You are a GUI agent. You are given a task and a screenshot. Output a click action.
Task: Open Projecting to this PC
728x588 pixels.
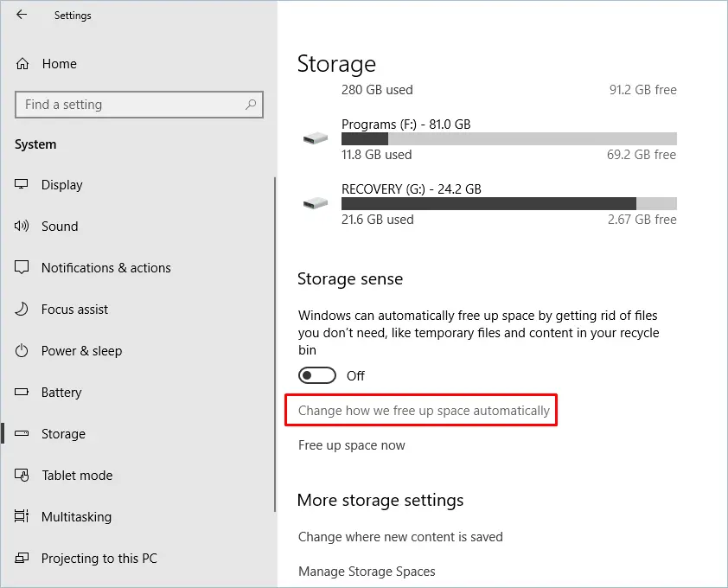click(x=99, y=559)
